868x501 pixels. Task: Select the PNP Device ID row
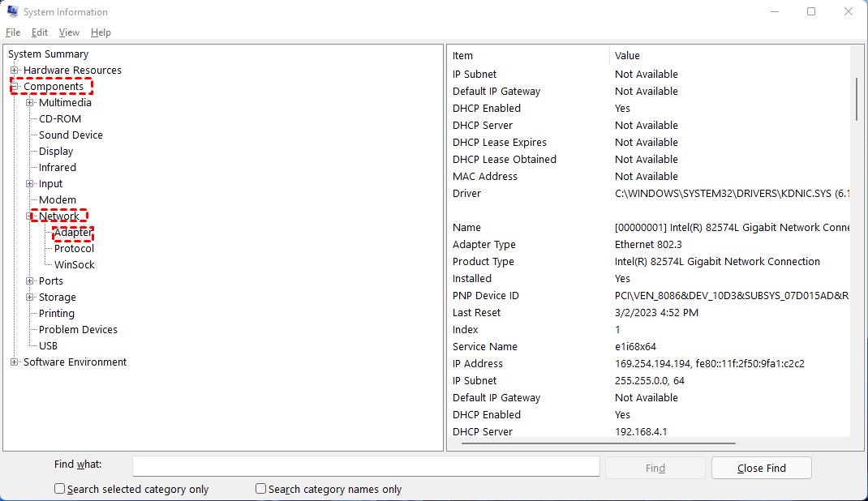pos(649,296)
